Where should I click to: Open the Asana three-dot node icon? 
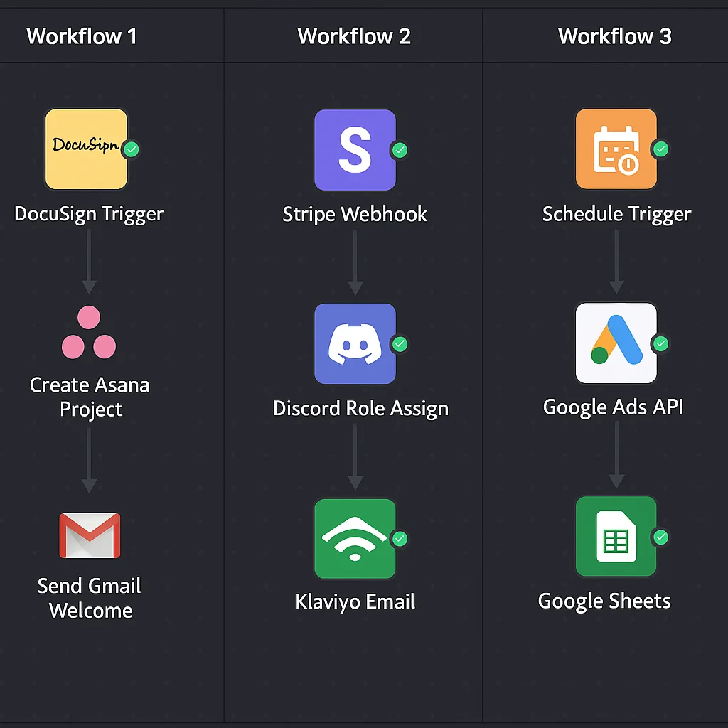89,333
